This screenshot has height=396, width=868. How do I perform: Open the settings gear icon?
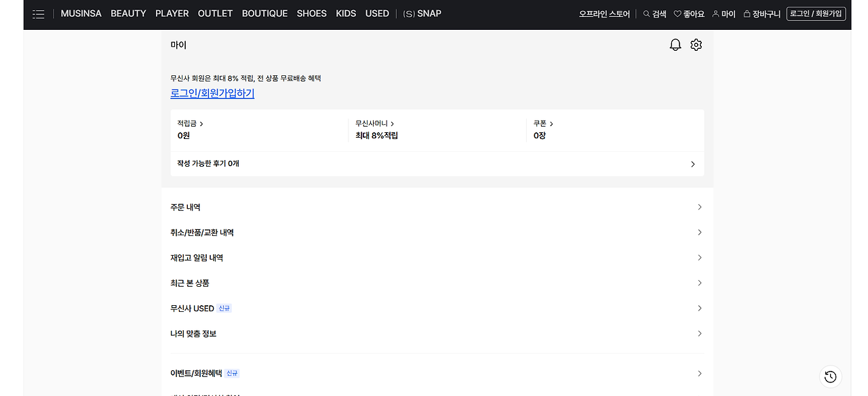coord(696,45)
